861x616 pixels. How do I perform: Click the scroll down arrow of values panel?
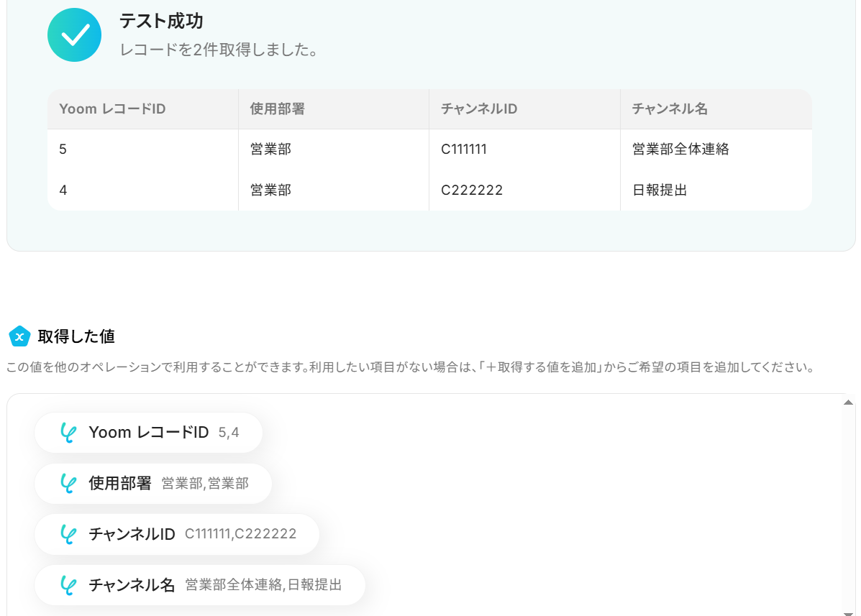pos(848,612)
